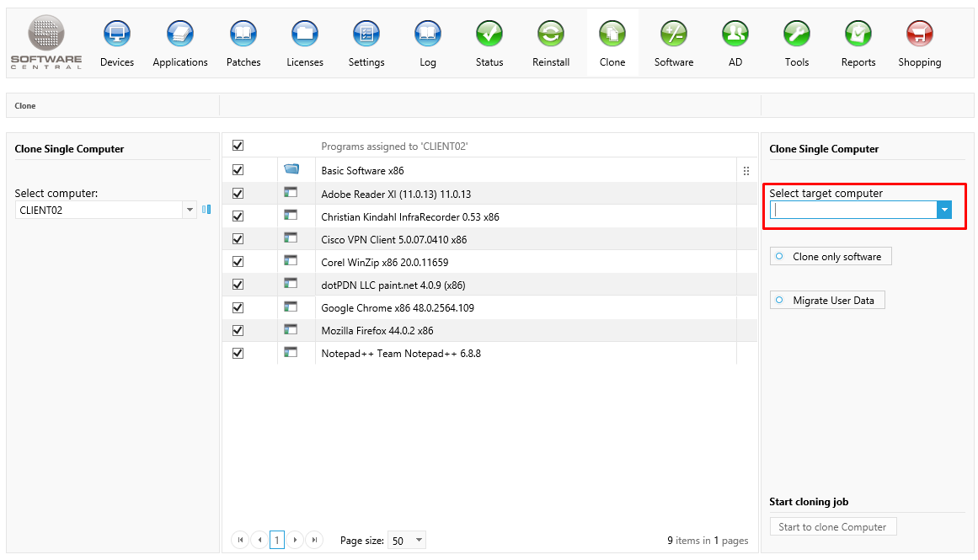The height and width of the screenshot is (560, 978).
Task: Open the Log menu item
Action: [x=428, y=35]
